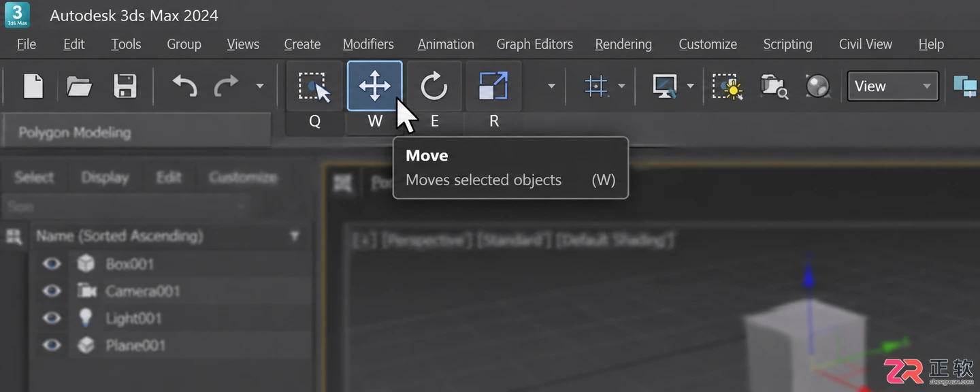Click the 3ds Max application logo
The width and height of the screenshot is (980, 392).
tap(17, 15)
